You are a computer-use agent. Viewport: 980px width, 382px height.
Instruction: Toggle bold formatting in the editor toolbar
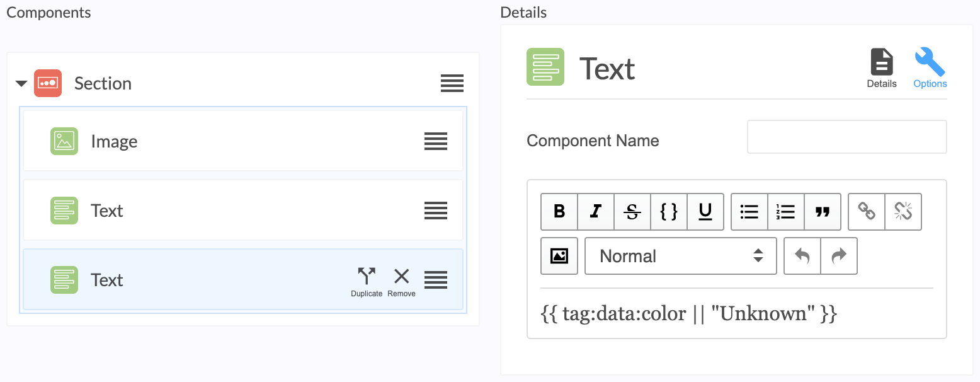click(x=559, y=211)
